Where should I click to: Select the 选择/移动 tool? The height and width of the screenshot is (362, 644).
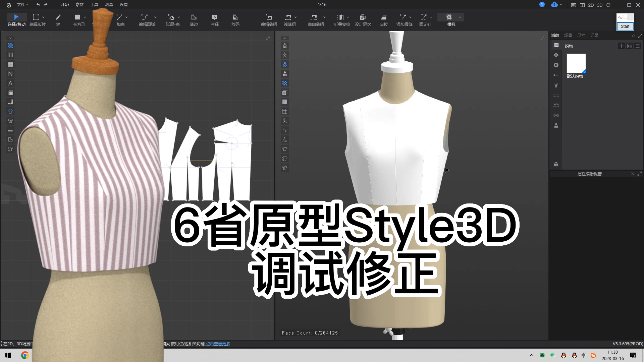16,20
